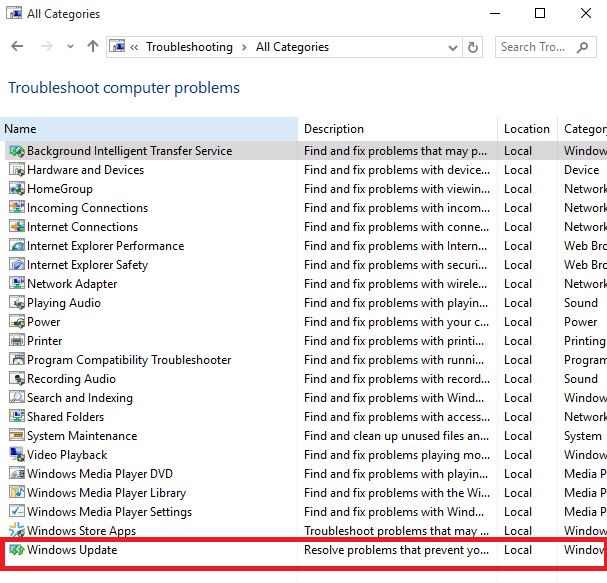Navigate to Troubleshooting in the breadcrumb
Image resolution: width=607 pixels, height=583 pixels.
coord(189,47)
